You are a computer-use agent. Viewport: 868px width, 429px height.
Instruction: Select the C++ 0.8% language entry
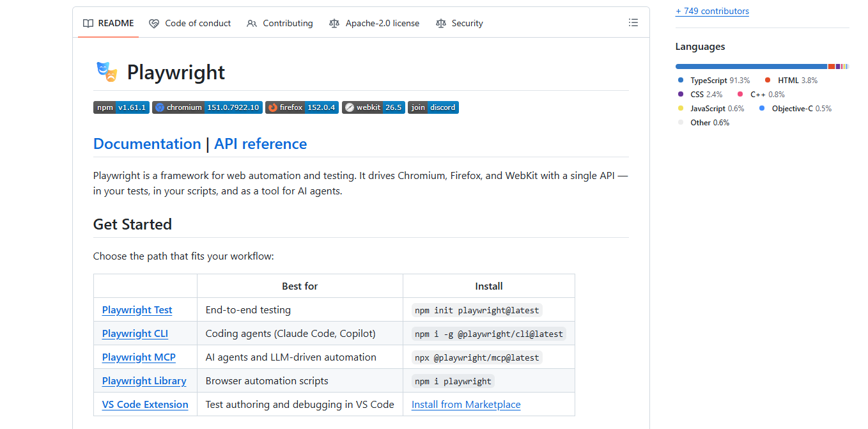pos(761,95)
